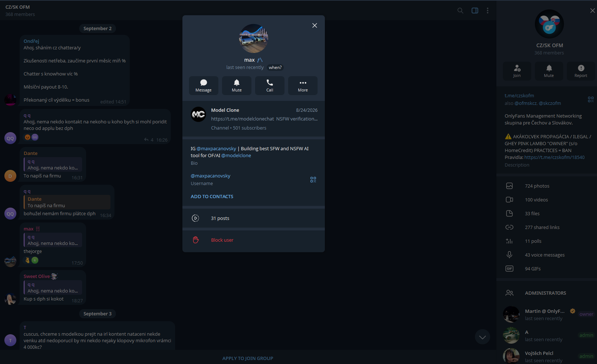Viewport: 597px width, 364px height.
Task: Close the group info panel
Action: point(593,11)
